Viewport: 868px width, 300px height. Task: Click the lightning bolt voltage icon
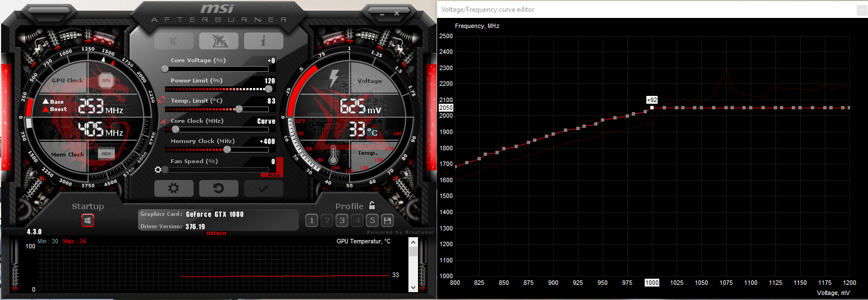[334, 79]
